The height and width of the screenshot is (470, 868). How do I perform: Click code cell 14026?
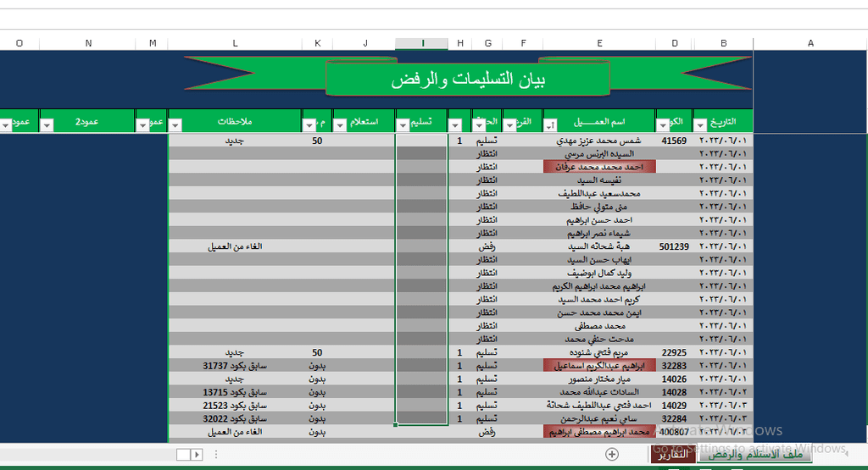click(x=674, y=379)
